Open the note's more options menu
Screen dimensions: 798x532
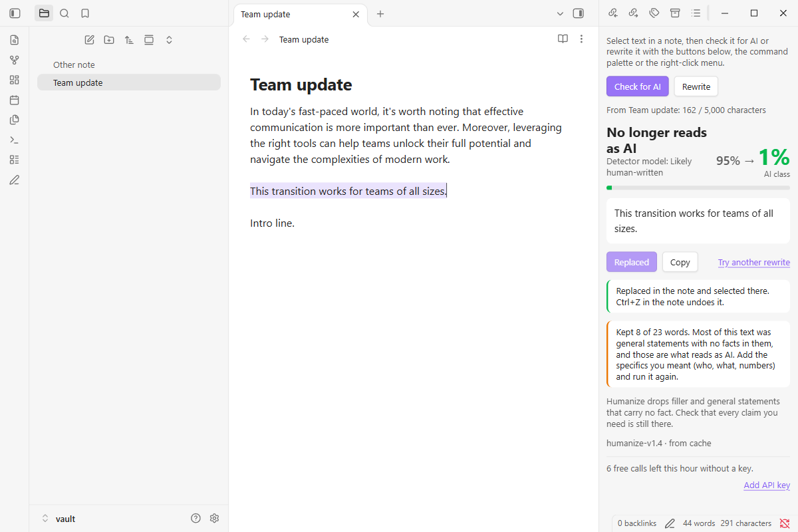point(582,39)
